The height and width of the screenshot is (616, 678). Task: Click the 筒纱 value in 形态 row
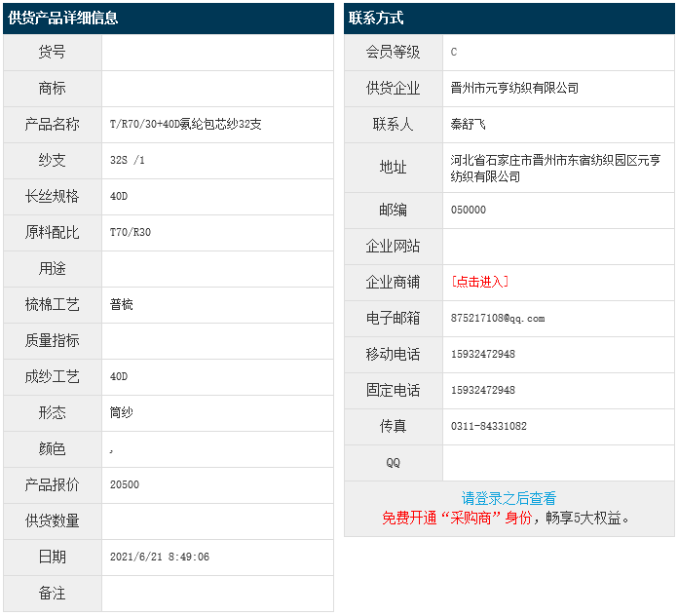click(x=122, y=412)
